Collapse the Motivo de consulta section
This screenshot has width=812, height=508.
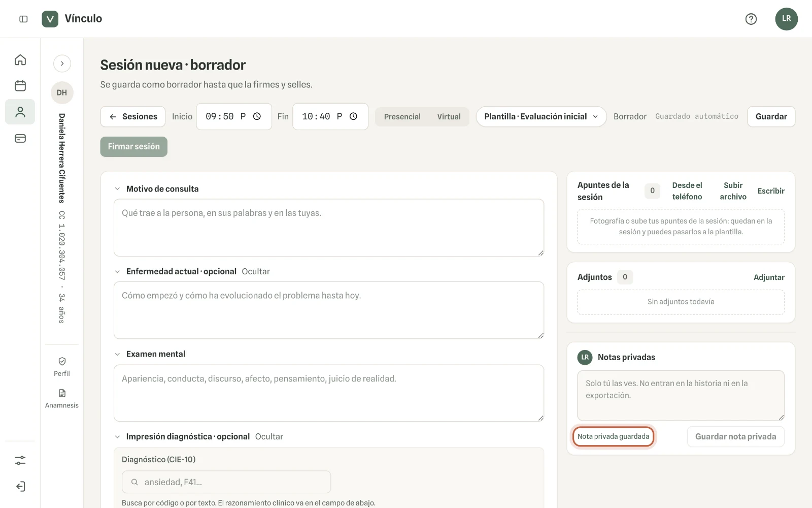(117, 189)
